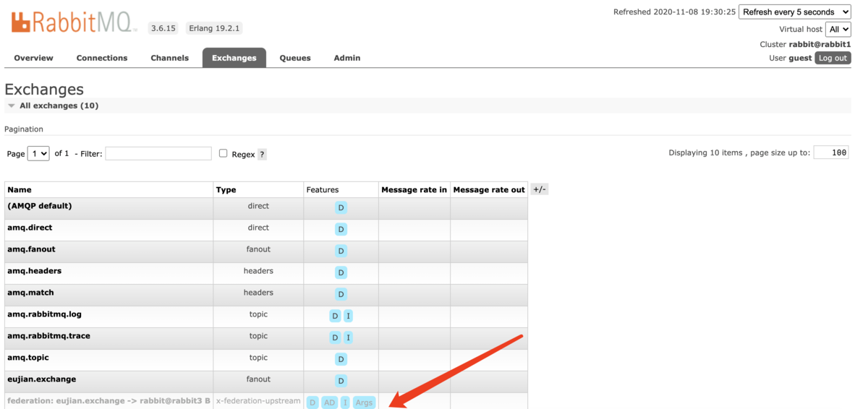Open the refresh interval dropdown
868x409 pixels.
pyautogui.click(x=795, y=12)
